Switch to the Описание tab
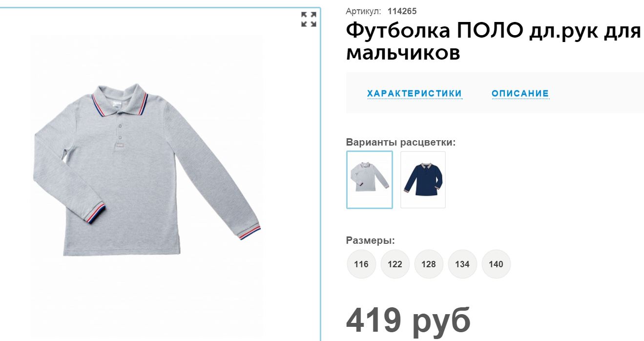This screenshot has height=341, width=644. coord(520,93)
